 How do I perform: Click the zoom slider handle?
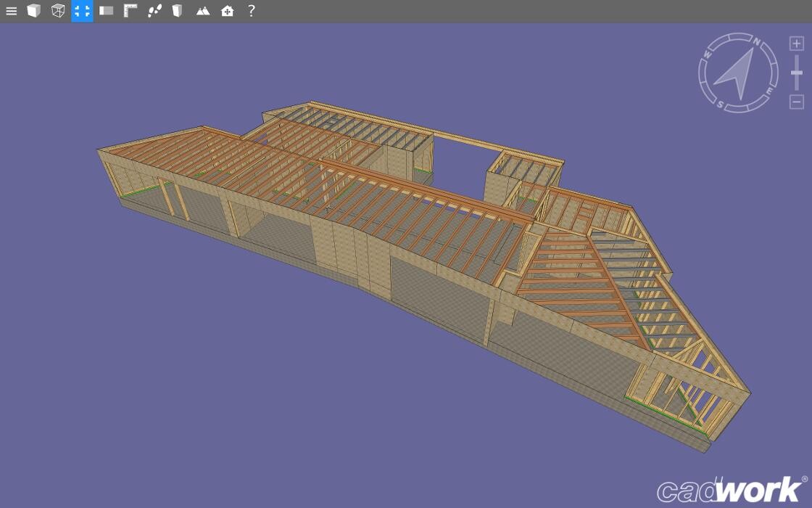pos(796,73)
